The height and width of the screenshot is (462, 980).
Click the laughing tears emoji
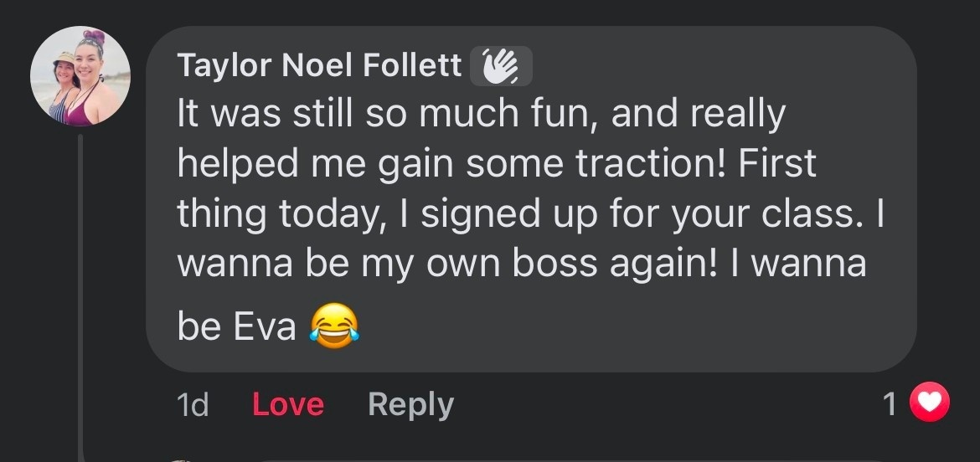click(333, 327)
